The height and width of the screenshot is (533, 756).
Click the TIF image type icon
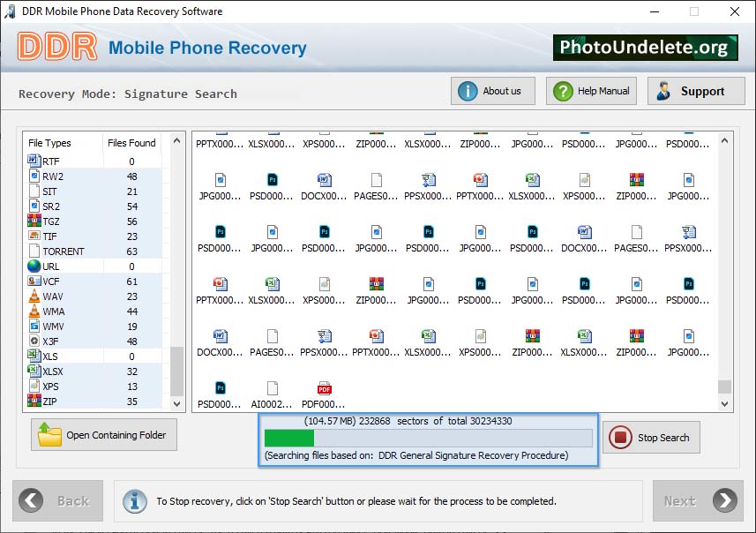click(x=34, y=236)
